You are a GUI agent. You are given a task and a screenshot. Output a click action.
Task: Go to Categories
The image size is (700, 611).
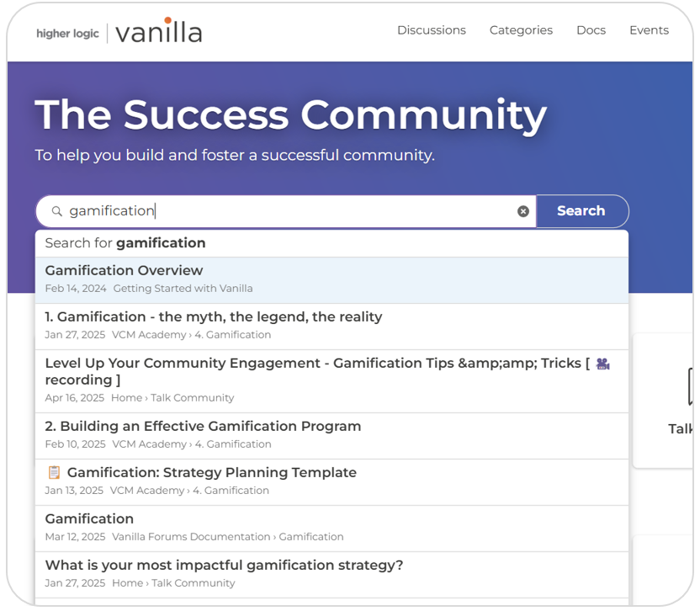521,30
